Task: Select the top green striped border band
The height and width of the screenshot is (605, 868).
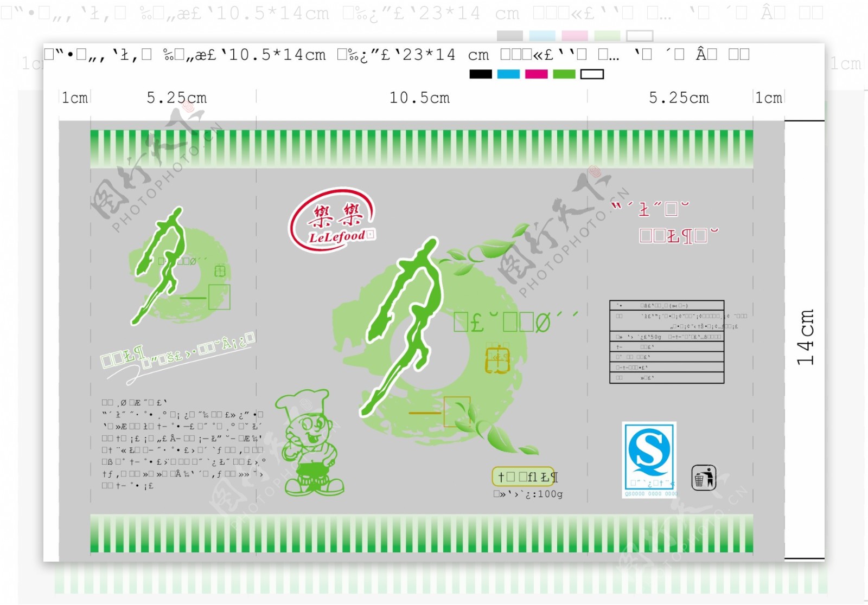Action: [x=422, y=149]
